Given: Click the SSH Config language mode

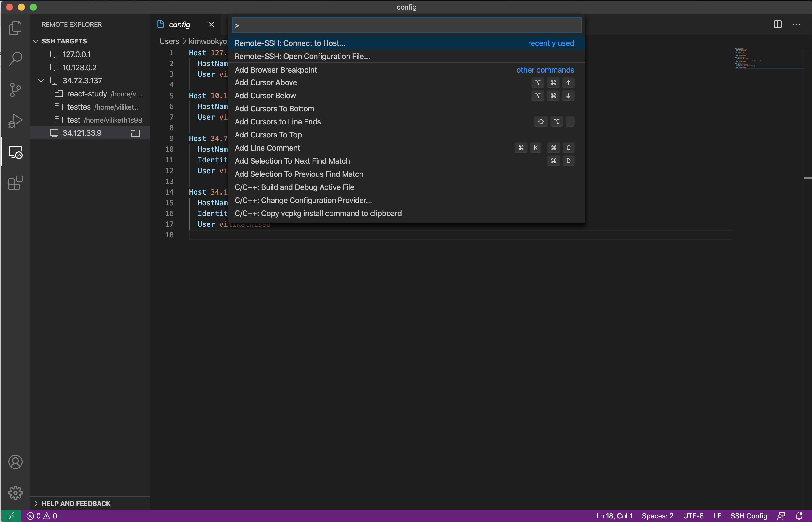Looking at the screenshot, I should tap(748, 516).
